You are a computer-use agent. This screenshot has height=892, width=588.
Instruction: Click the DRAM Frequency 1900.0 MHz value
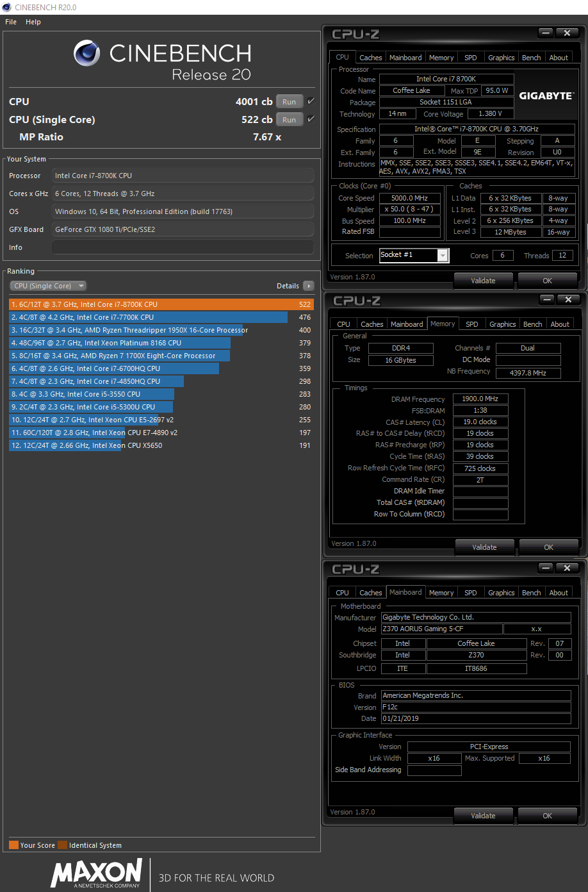(480, 399)
